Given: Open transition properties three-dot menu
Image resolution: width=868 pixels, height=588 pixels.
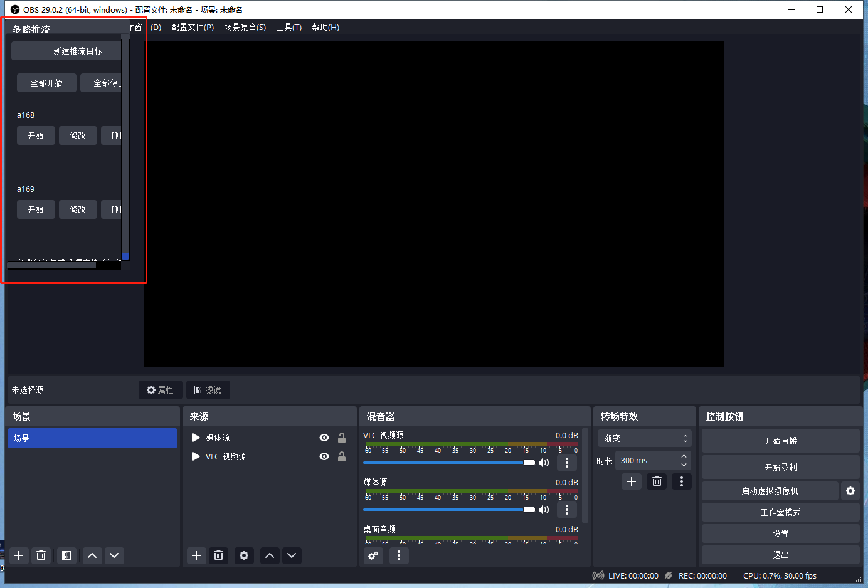Looking at the screenshot, I should tap(682, 481).
